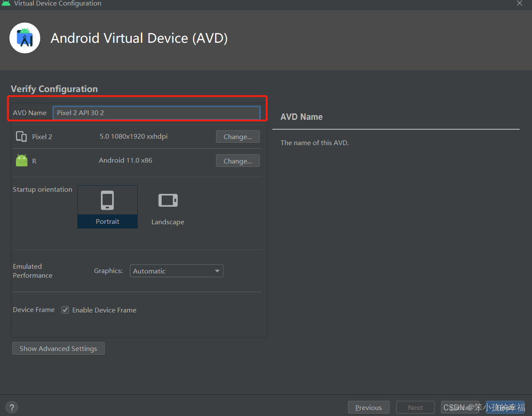This screenshot has width=532, height=416.
Task: Click the 'Android 11.0 x86' text
Action: point(126,160)
